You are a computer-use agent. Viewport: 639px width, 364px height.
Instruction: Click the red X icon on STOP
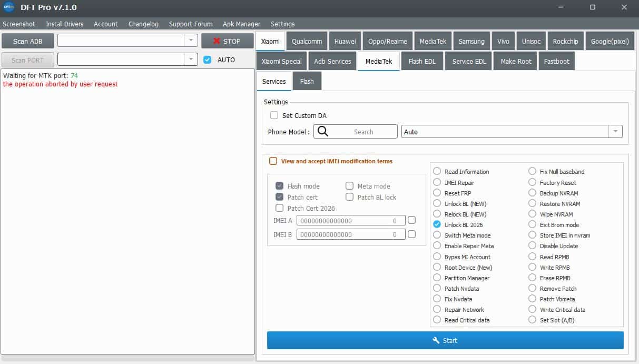[217, 41]
